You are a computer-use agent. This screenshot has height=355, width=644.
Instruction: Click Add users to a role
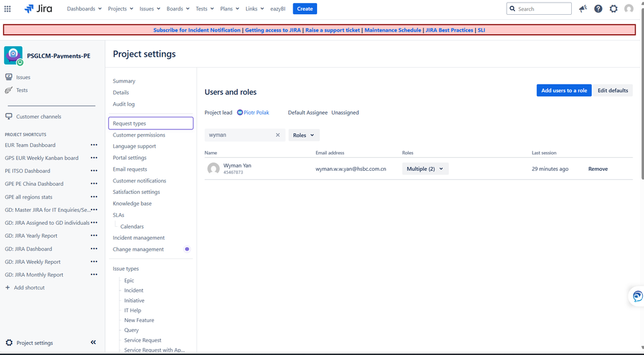[564, 90]
